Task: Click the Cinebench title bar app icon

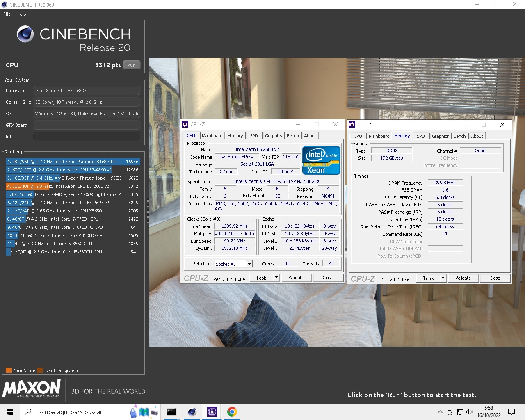Action: 4,5
